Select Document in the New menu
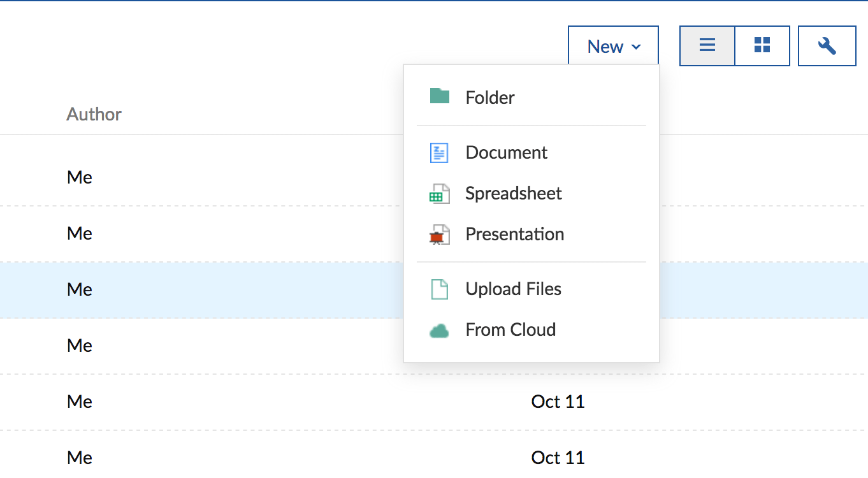Viewport: 868px width, 478px height. (x=507, y=153)
